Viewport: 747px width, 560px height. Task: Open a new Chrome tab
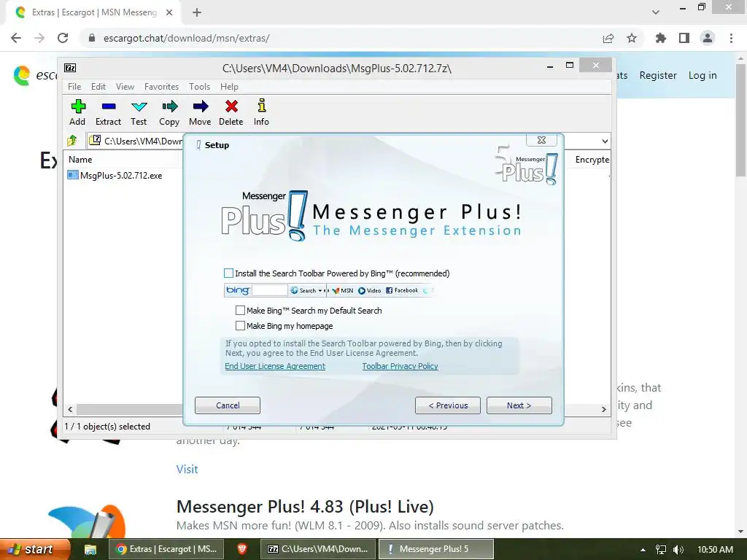tap(197, 12)
